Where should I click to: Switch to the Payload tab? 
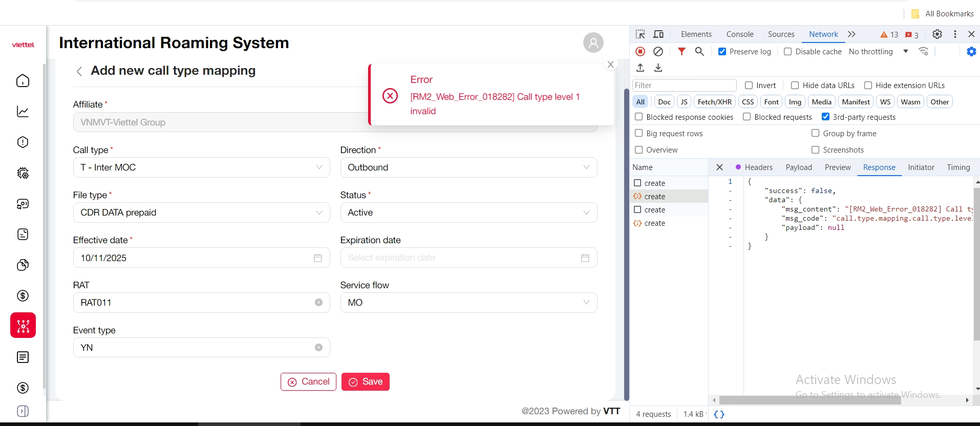pos(799,167)
